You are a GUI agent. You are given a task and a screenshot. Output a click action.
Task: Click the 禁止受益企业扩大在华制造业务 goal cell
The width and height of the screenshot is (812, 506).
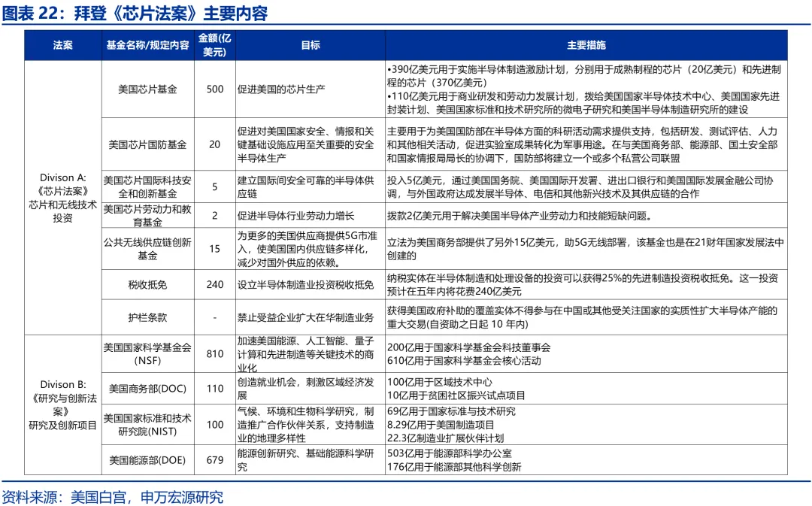pos(305,317)
